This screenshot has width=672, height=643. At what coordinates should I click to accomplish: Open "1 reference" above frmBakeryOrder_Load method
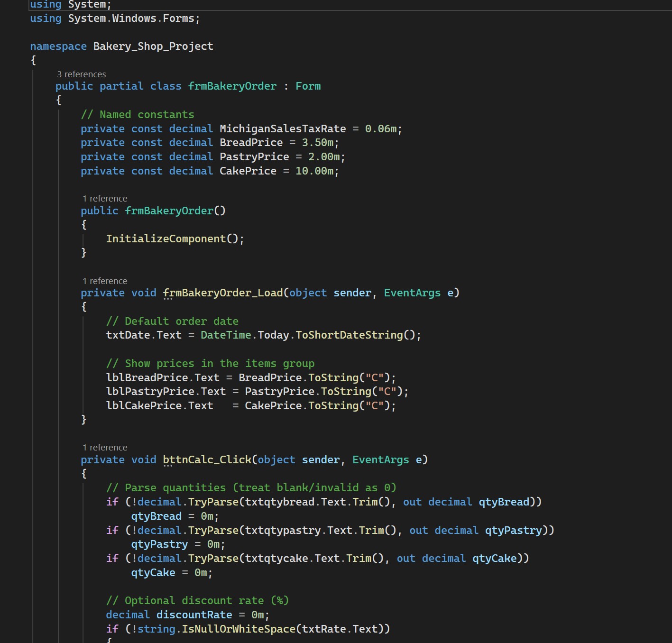coord(104,281)
